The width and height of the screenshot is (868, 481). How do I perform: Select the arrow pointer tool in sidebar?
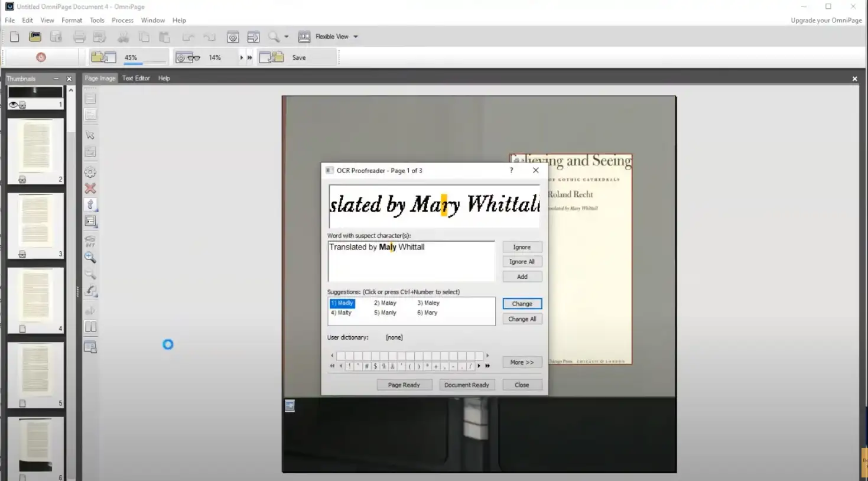pyautogui.click(x=90, y=135)
